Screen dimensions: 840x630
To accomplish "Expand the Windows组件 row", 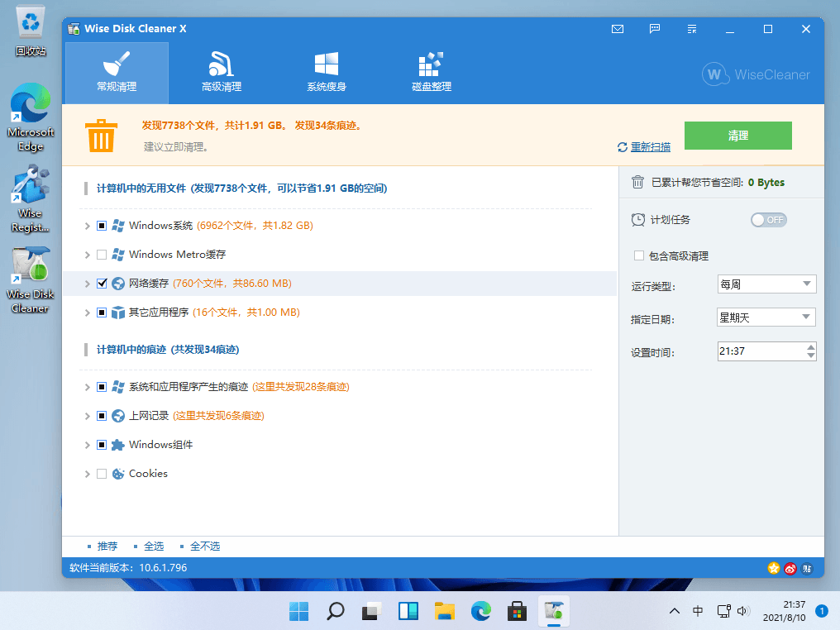I will click(88, 445).
